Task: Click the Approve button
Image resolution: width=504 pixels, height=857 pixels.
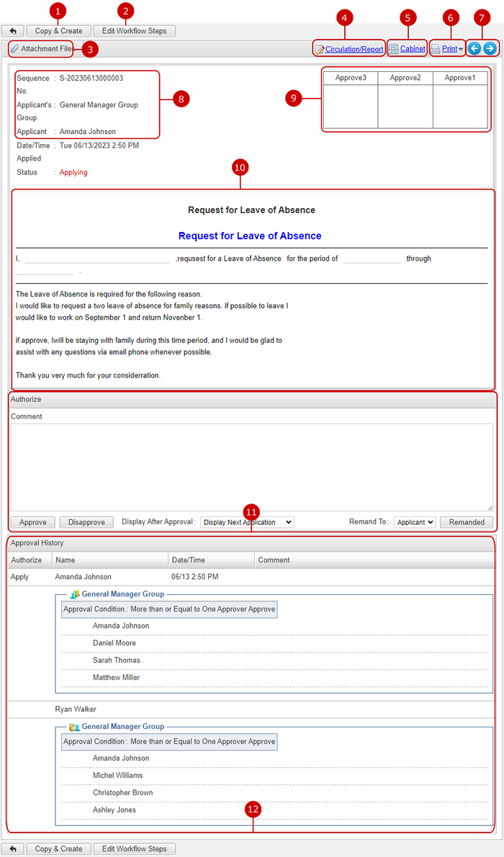Action: [33, 522]
